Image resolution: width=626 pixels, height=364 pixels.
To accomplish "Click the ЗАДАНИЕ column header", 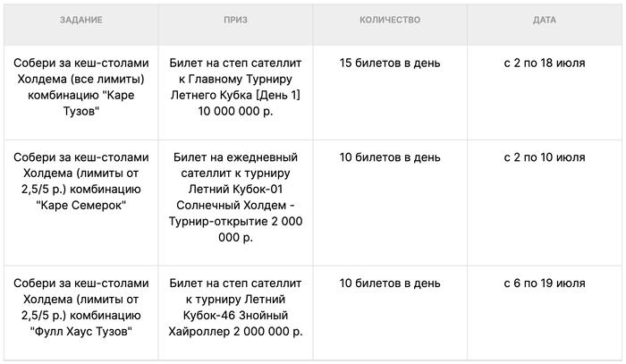I will coord(81,20).
